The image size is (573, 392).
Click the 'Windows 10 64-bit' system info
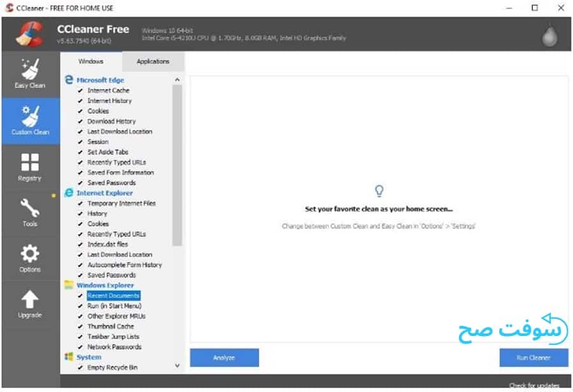tap(167, 31)
